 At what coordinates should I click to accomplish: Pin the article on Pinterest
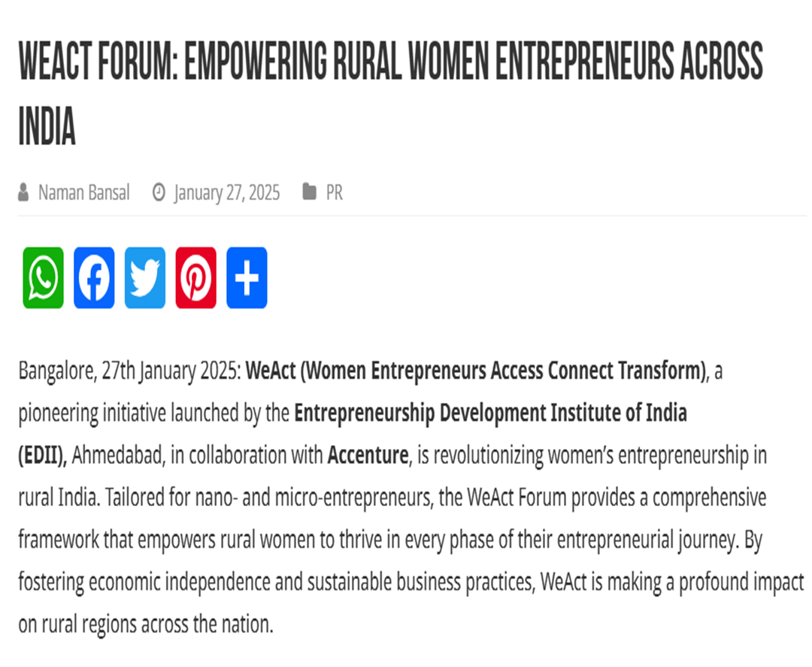point(195,277)
